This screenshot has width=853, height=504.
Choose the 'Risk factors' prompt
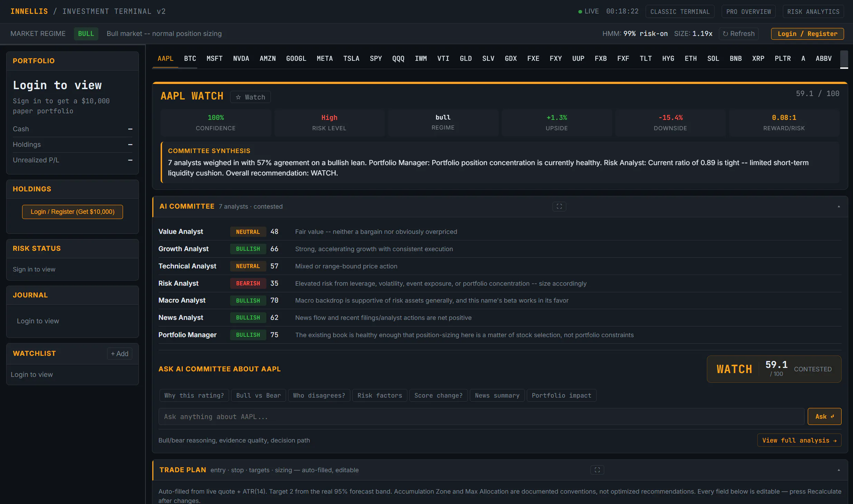(x=380, y=396)
